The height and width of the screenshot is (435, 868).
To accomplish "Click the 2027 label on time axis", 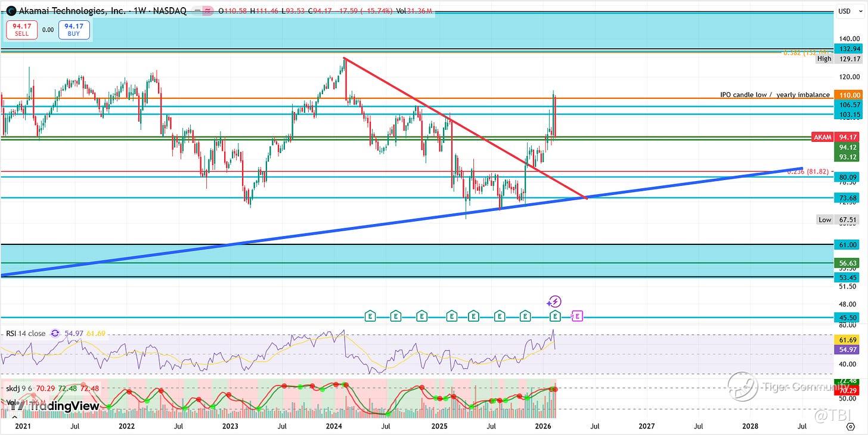I will pyautogui.click(x=646, y=427).
